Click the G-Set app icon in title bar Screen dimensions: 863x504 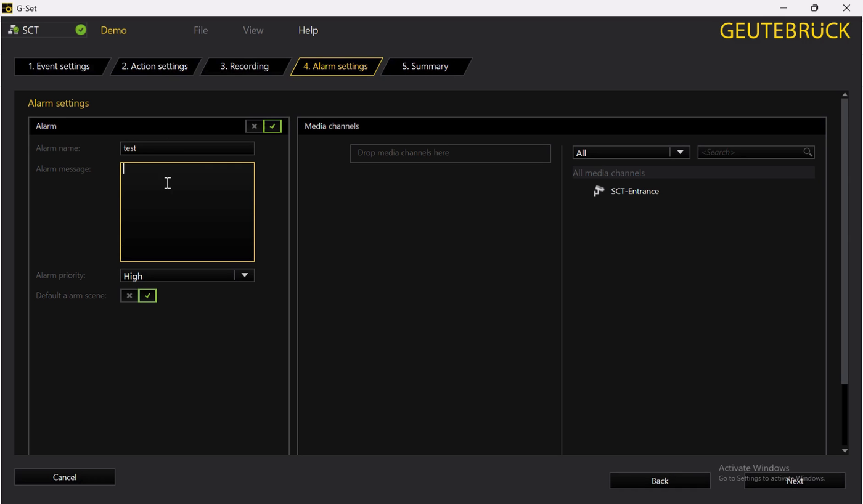point(7,8)
